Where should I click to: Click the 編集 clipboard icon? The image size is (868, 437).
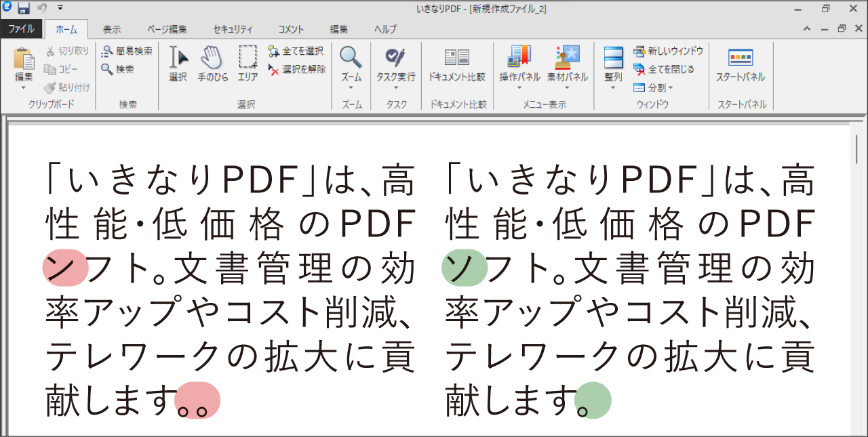24,58
